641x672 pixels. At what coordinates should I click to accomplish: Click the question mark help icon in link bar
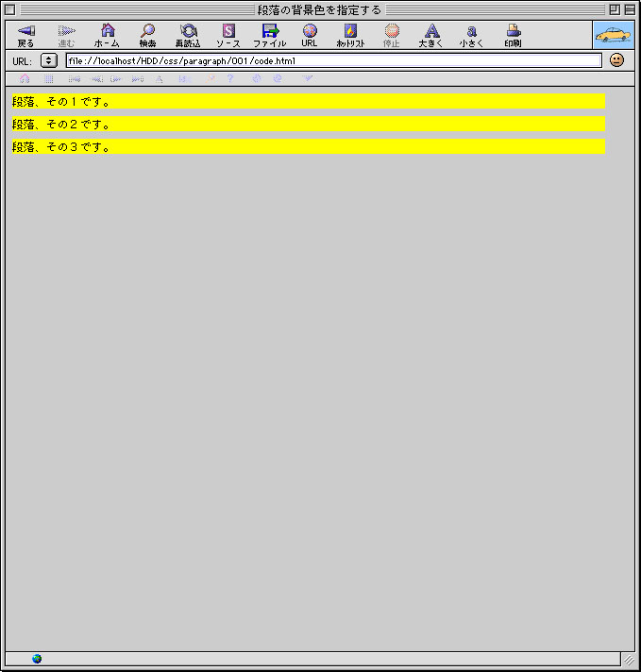tap(230, 78)
